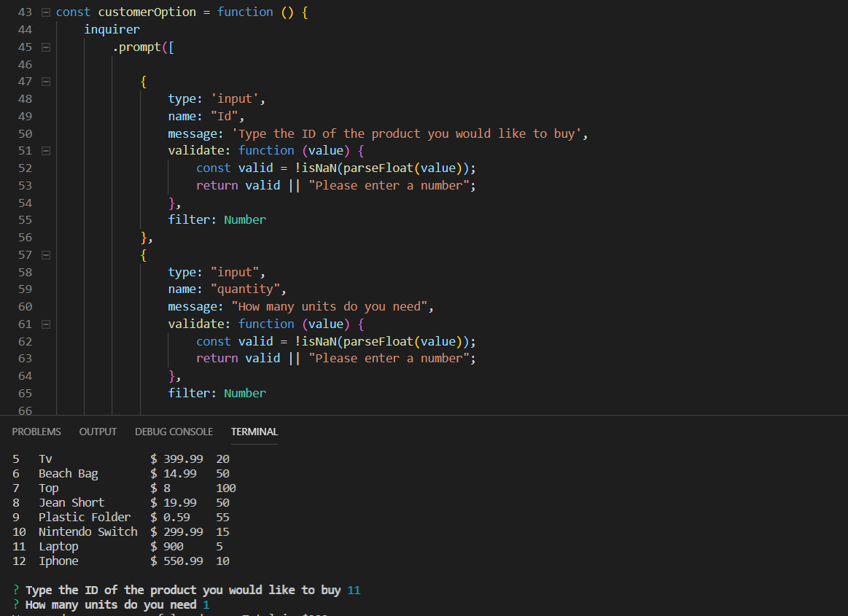Select the TERMINAL tab
The image size is (848, 616).
pos(254,432)
